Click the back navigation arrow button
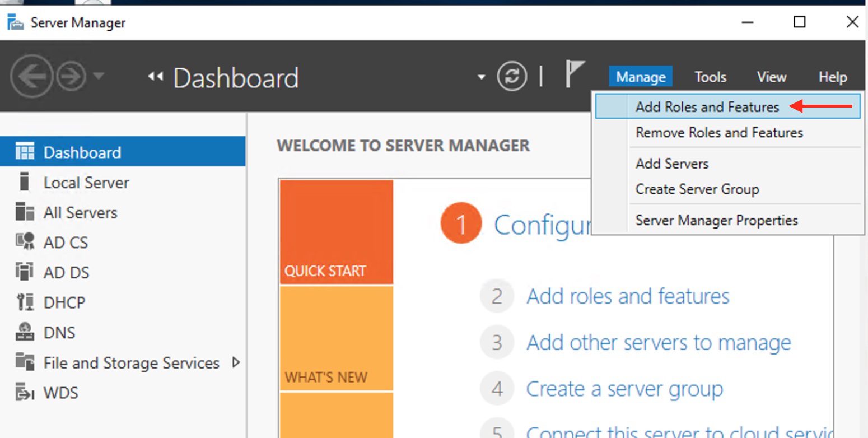Image resolution: width=868 pixels, height=438 pixels. click(x=31, y=77)
